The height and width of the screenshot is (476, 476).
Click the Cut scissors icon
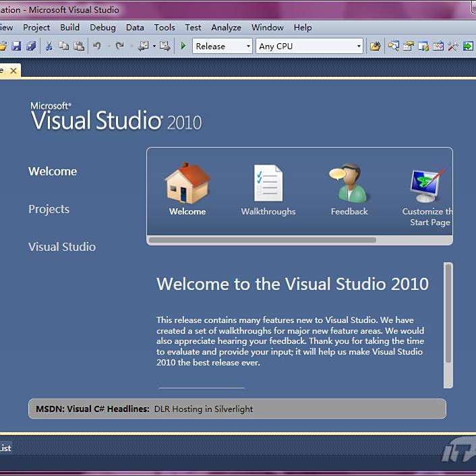coord(49,46)
